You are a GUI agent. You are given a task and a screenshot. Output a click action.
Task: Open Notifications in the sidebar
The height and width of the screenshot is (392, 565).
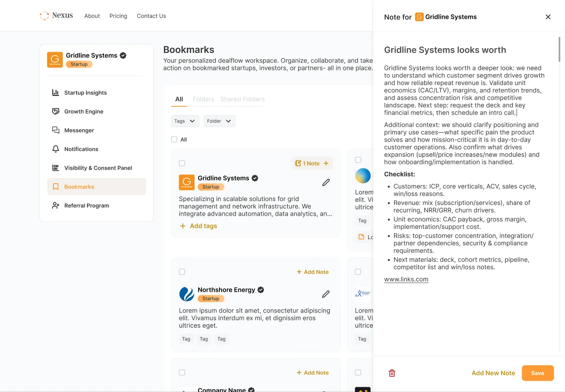96,149
